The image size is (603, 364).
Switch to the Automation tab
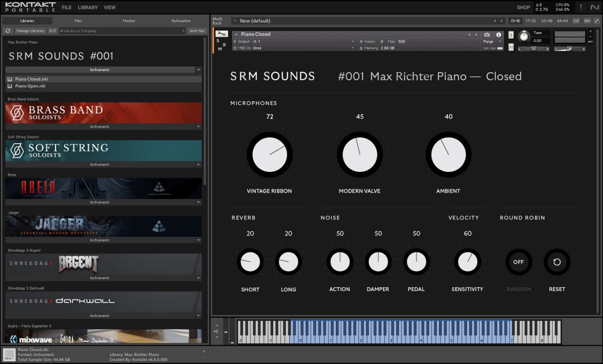click(x=181, y=21)
